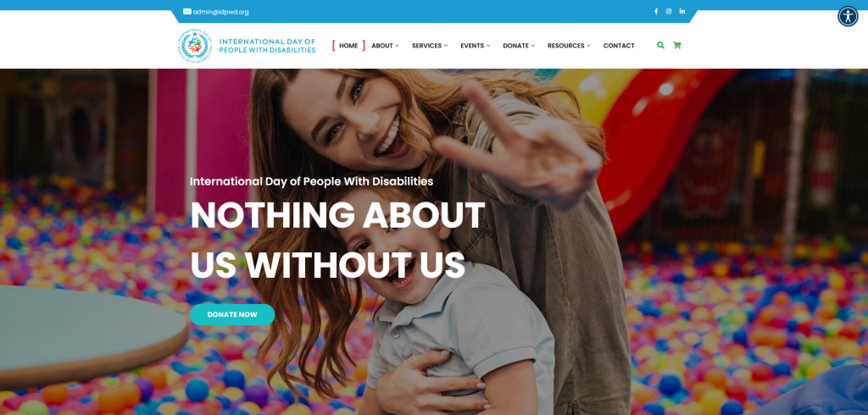Click the hero banner subtitle text

tap(312, 181)
